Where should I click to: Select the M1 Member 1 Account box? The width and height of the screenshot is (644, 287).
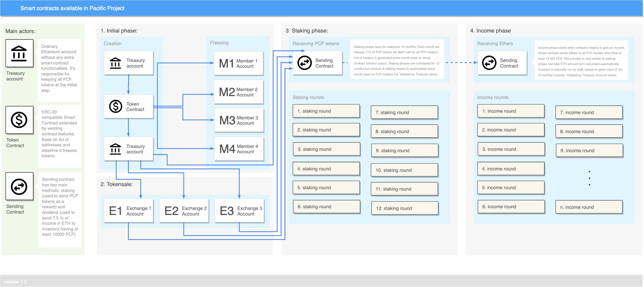click(239, 63)
